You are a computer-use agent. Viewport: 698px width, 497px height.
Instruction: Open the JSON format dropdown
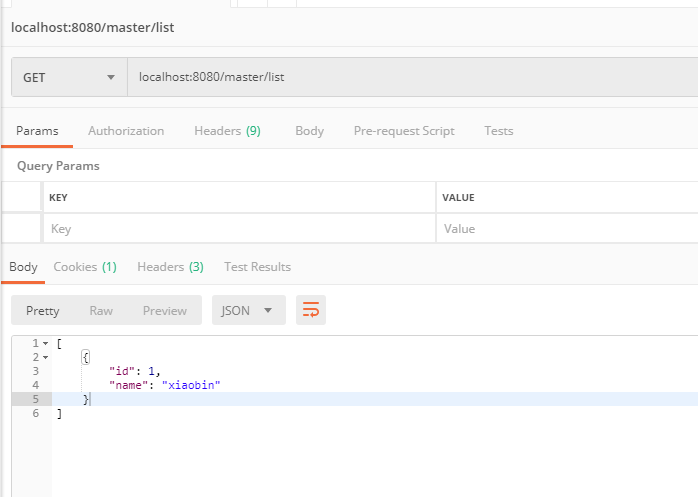[248, 310]
